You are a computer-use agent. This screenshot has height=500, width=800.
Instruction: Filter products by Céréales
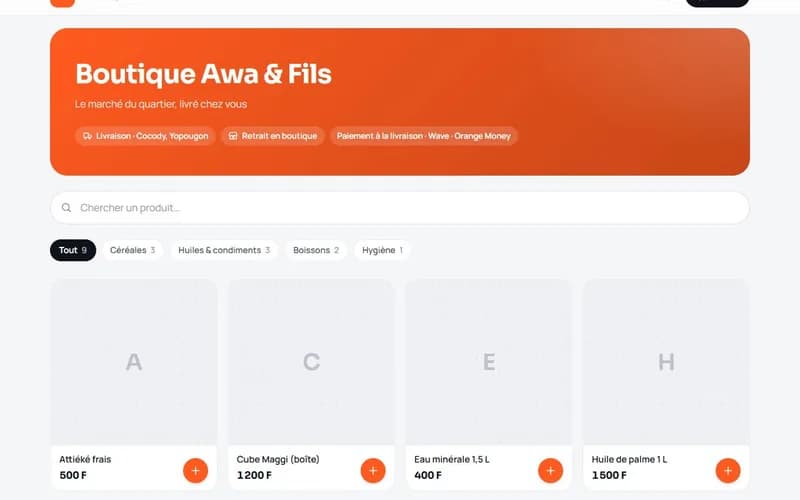click(133, 250)
